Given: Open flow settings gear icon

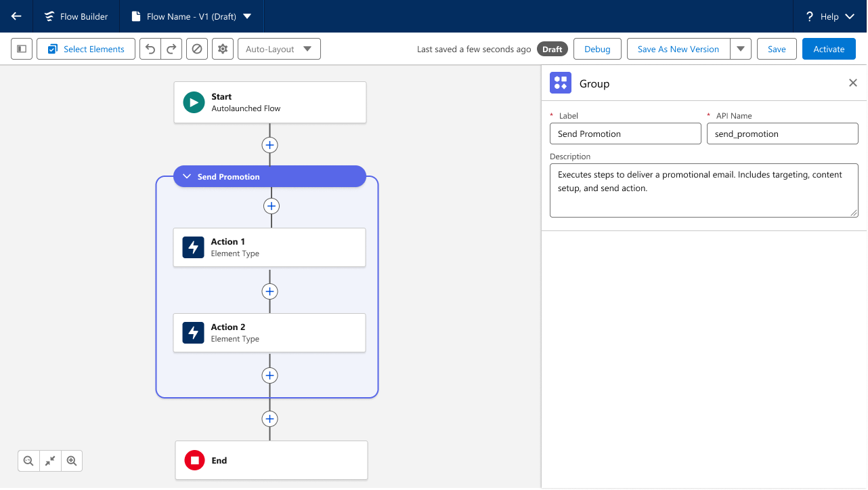Looking at the screenshot, I should point(223,49).
